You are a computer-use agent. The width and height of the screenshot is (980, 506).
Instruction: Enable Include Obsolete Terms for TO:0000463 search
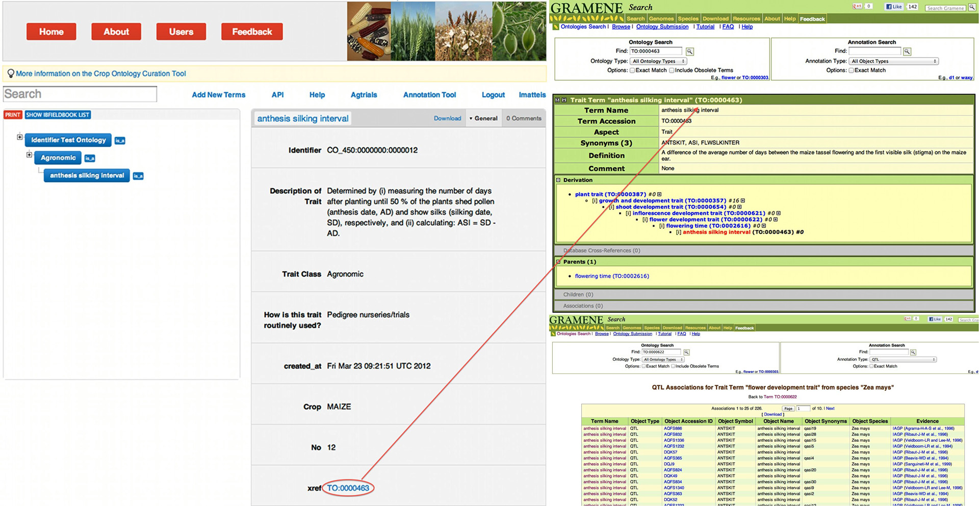(x=672, y=71)
